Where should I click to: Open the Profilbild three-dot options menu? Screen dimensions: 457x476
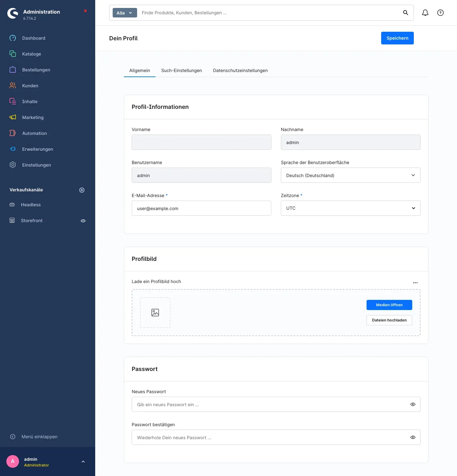415,283
